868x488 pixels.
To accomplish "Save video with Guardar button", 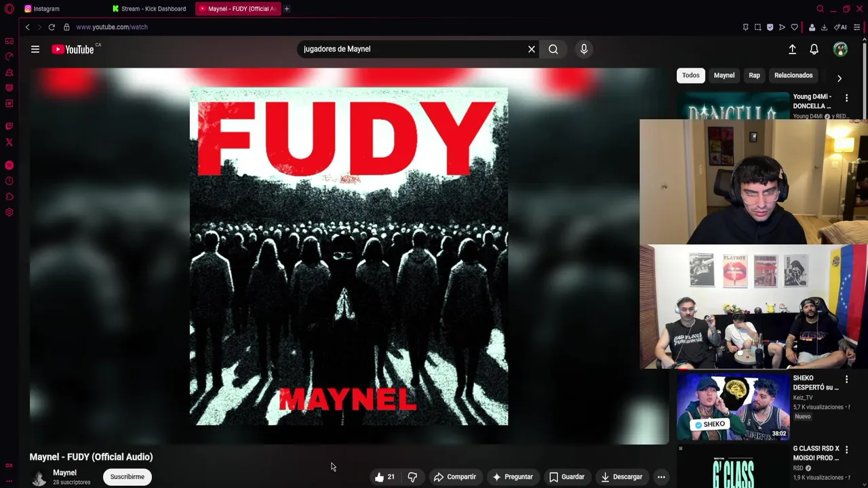I will coord(567,477).
